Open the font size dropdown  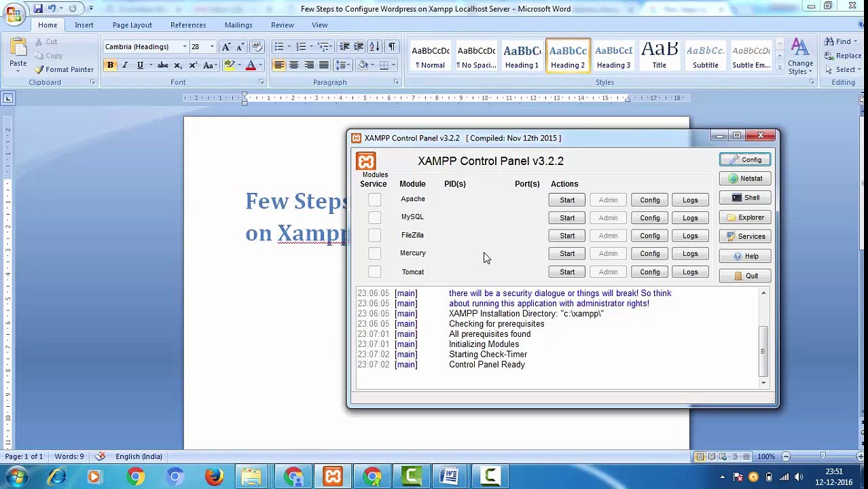pos(212,47)
